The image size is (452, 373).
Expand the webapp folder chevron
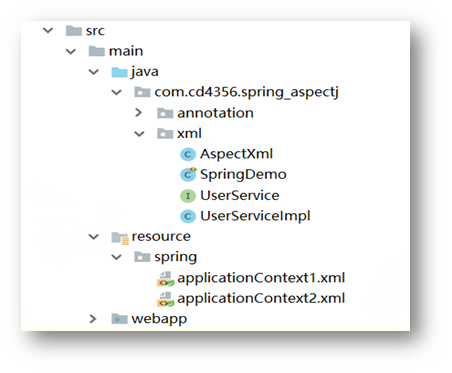coord(93,319)
